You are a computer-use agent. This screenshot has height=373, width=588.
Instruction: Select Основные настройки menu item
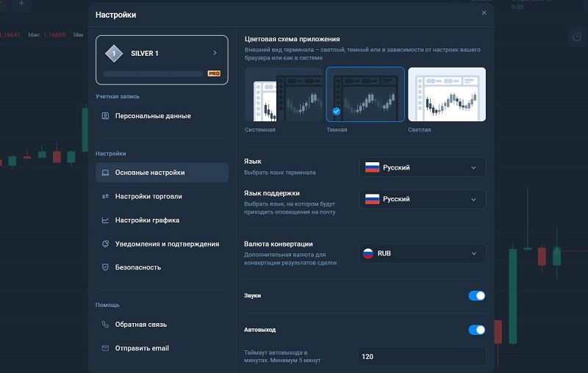click(162, 173)
